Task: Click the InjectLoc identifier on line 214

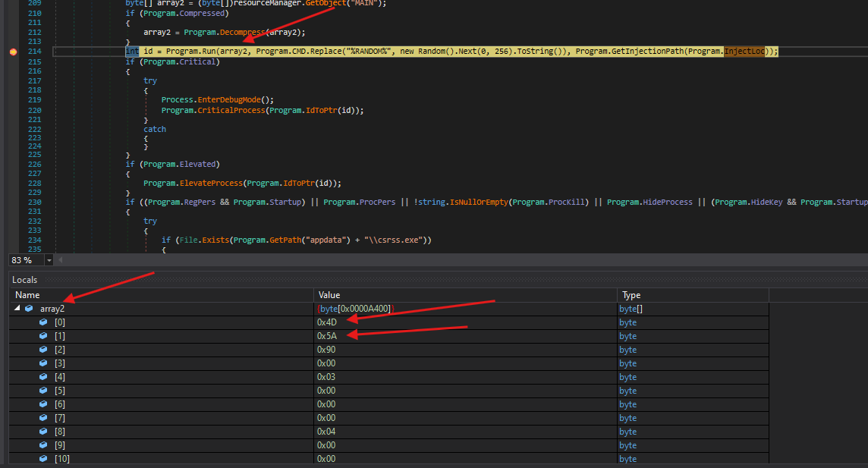Action: pos(744,52)
